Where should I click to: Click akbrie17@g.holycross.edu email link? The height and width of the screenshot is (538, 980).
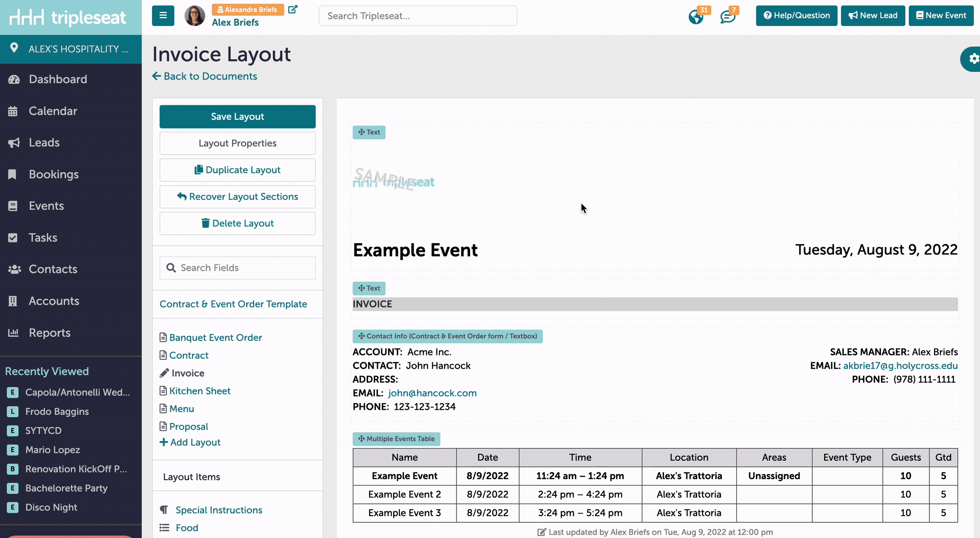[x=900, y=366]
